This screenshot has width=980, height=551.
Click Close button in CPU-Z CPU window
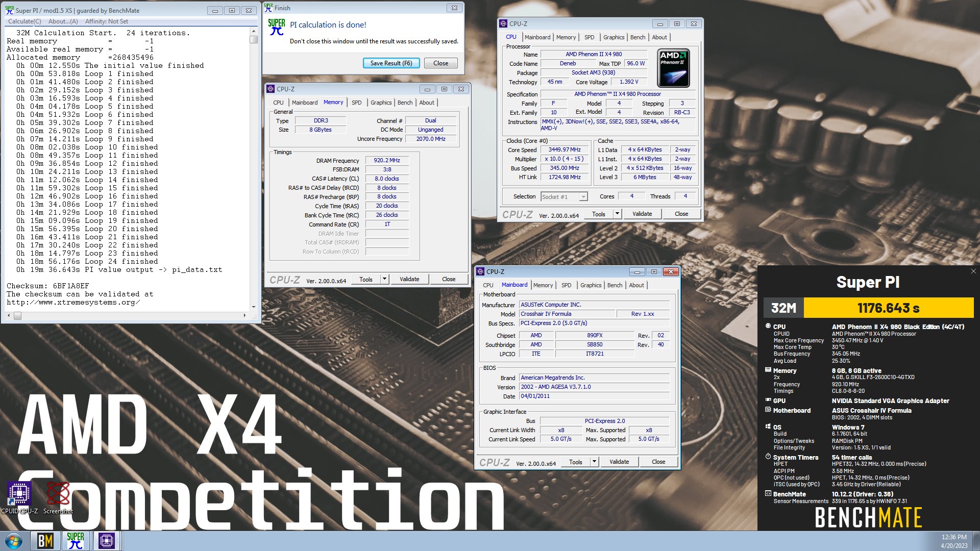[x=681, y=214]
